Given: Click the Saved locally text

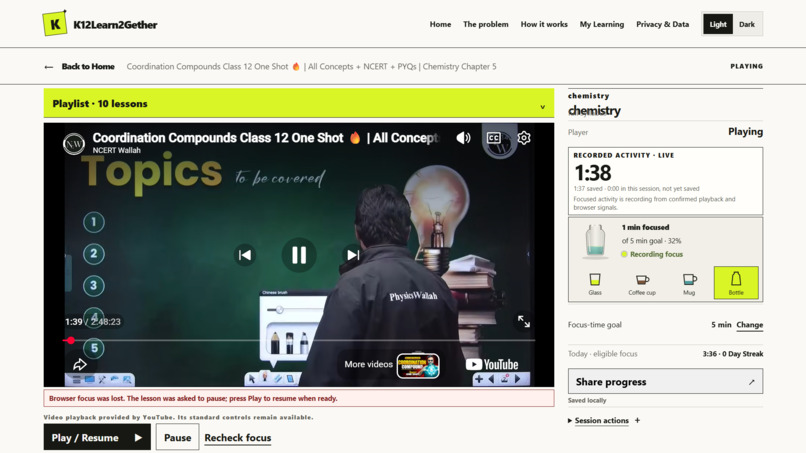Looking at the screenshot, I should (587, 400).
